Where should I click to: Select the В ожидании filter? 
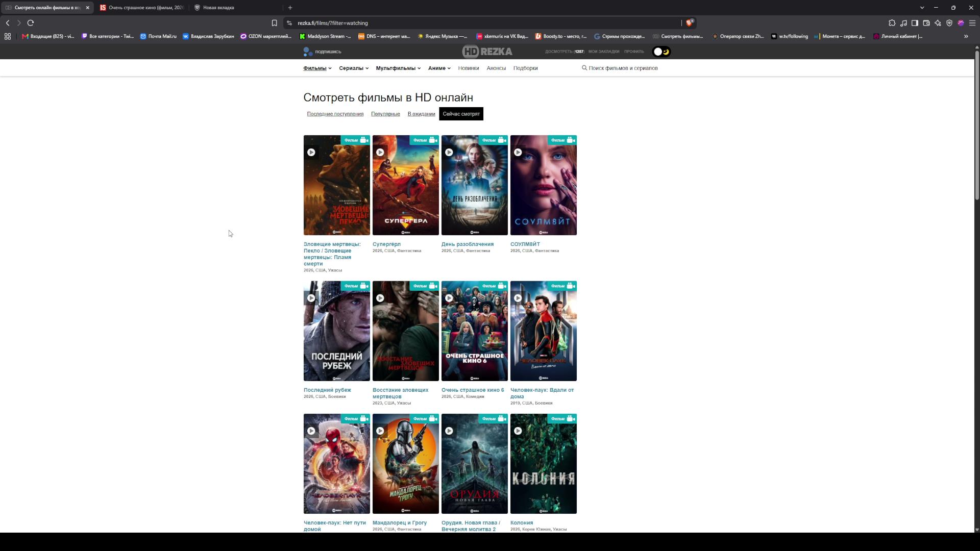[421, 114]
